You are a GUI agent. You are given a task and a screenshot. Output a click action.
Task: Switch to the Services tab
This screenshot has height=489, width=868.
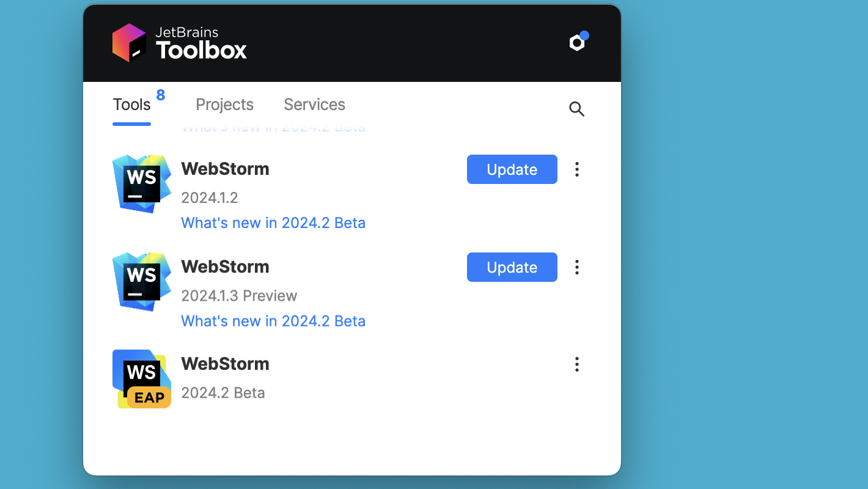[314, 105]
